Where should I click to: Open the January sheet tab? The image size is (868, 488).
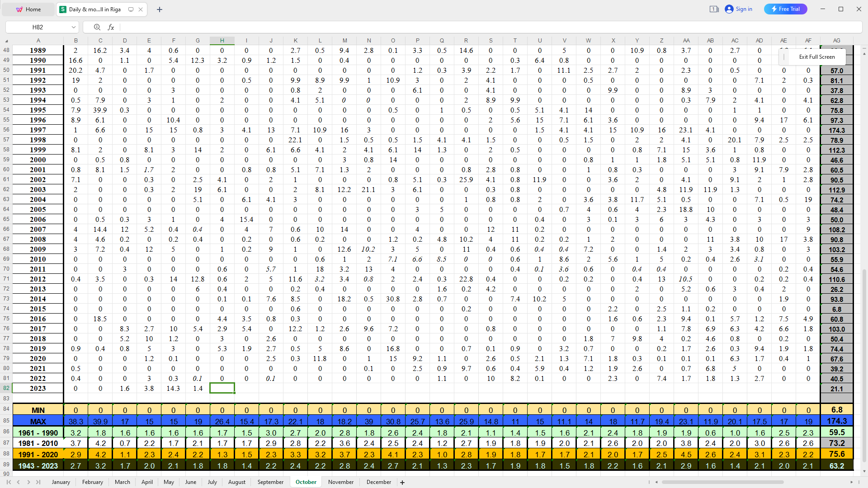click(61, 482)
